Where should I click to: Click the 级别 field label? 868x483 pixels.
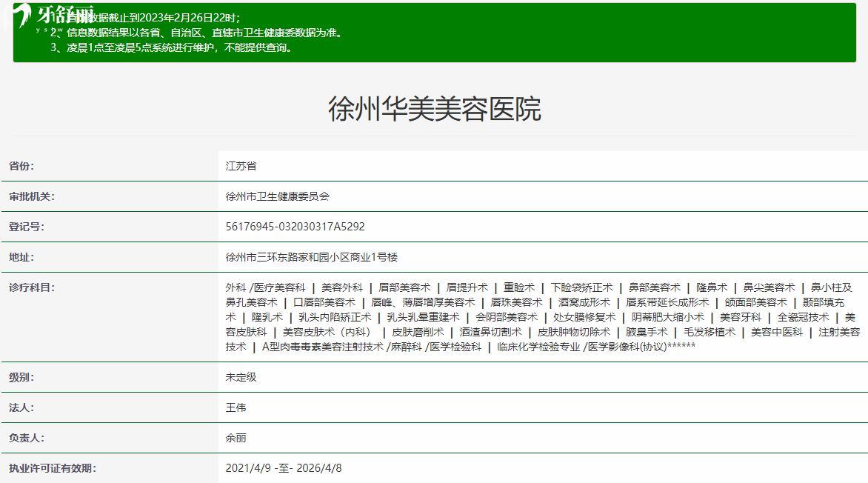21,378
